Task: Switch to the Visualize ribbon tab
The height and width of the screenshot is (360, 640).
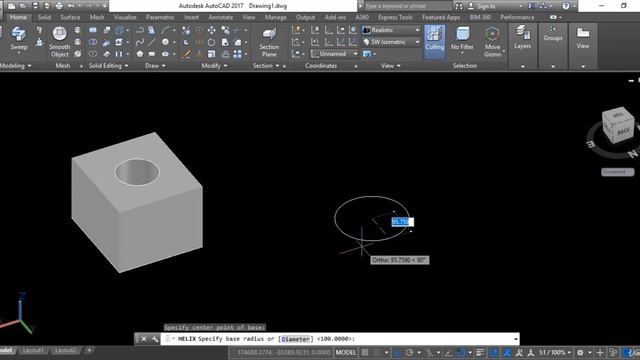Action: tap(125, 17)
